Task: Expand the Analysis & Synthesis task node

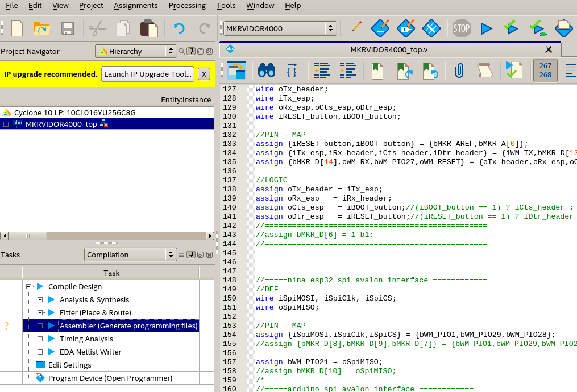Action: (x=40, y=299)
